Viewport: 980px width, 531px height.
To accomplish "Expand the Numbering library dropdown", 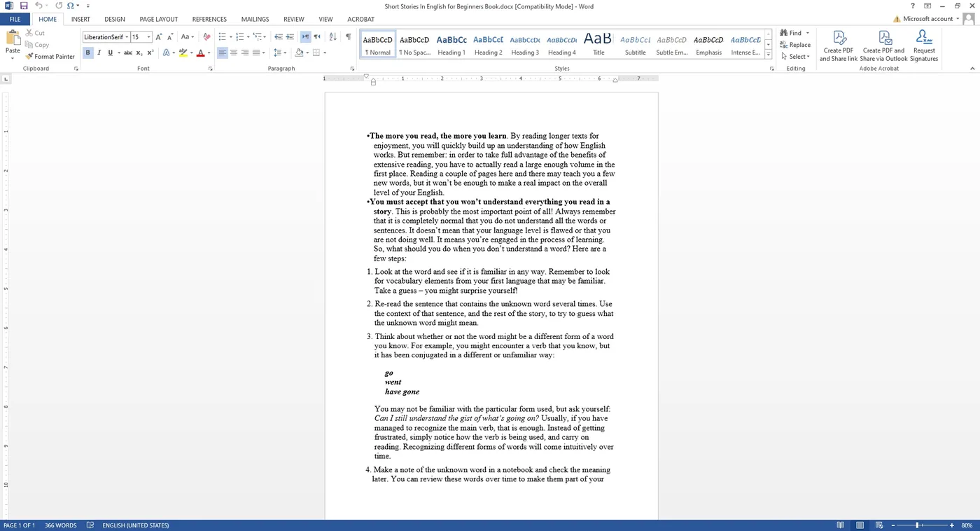I will point(248,37).
